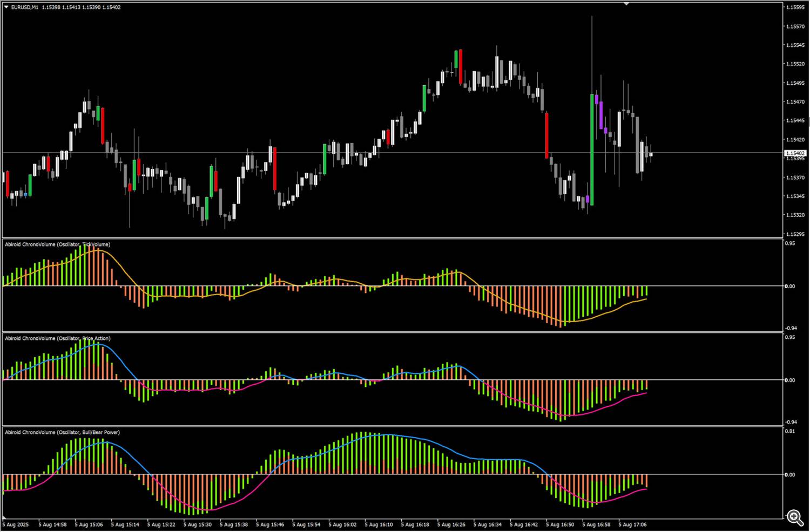Click the highlighted current price tag on price axis
Image resolution: width=810 pixels, height=532 pixels.
tap(795, 153)
